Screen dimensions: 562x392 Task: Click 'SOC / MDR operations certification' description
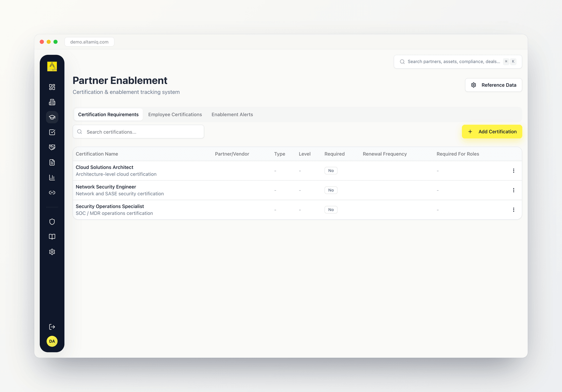(x=114, y=213)
